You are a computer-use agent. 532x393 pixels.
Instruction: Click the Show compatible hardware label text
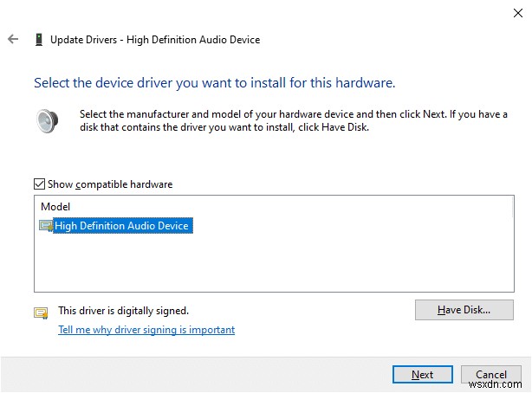(x=110, y=184)
